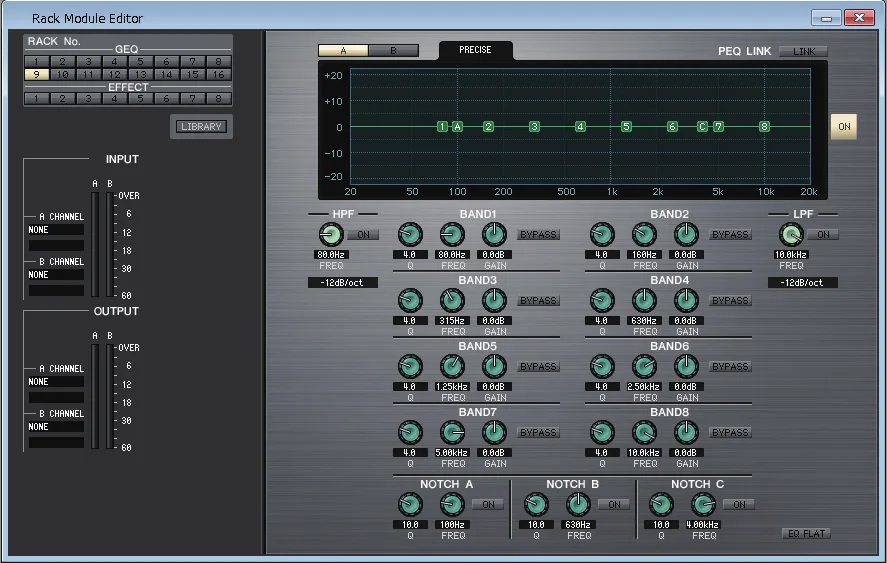Click the BAND5 GAIN knob

494,367
